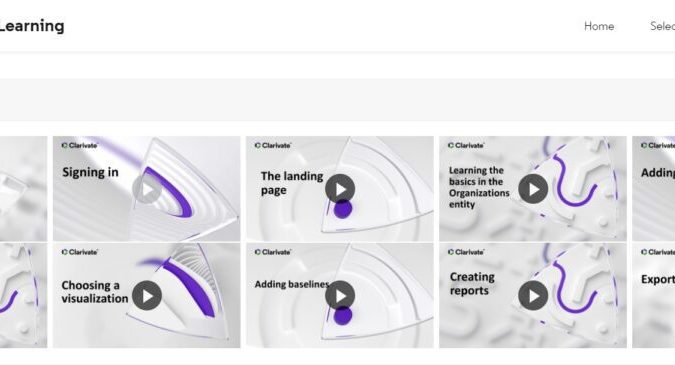Screen dimensions: 675x365
Task: Click the Clarivate logo on Signing in card
Action: click(80, 145)
